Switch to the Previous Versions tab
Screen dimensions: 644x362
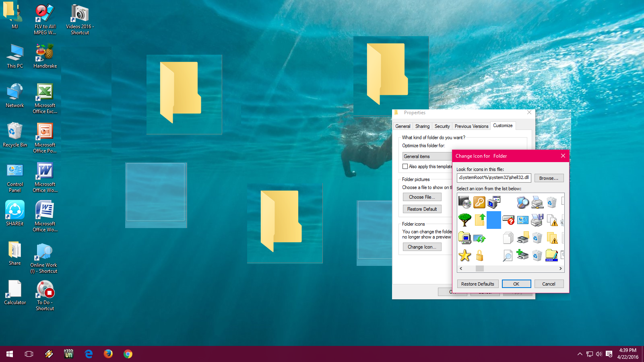point(471,126)
